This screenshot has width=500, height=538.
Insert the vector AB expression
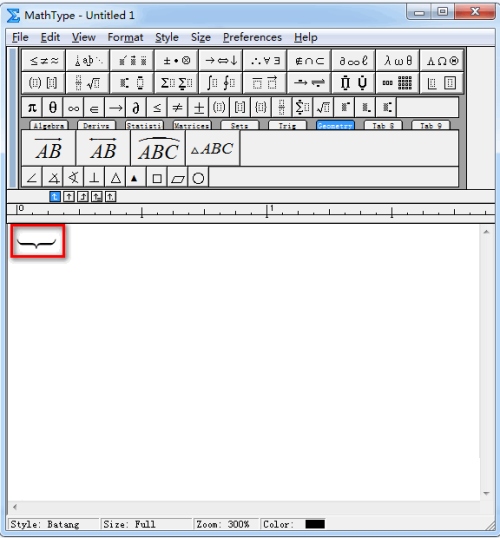coord(48,148)
